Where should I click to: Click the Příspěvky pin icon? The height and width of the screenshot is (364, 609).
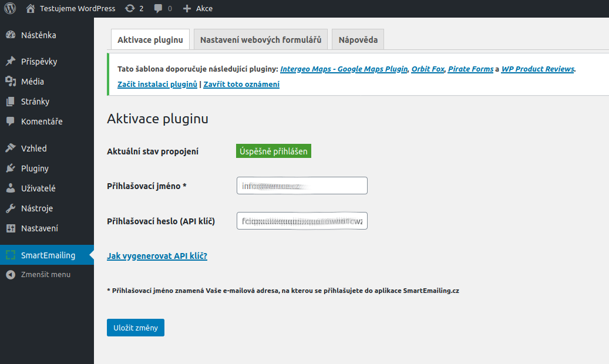11,62
